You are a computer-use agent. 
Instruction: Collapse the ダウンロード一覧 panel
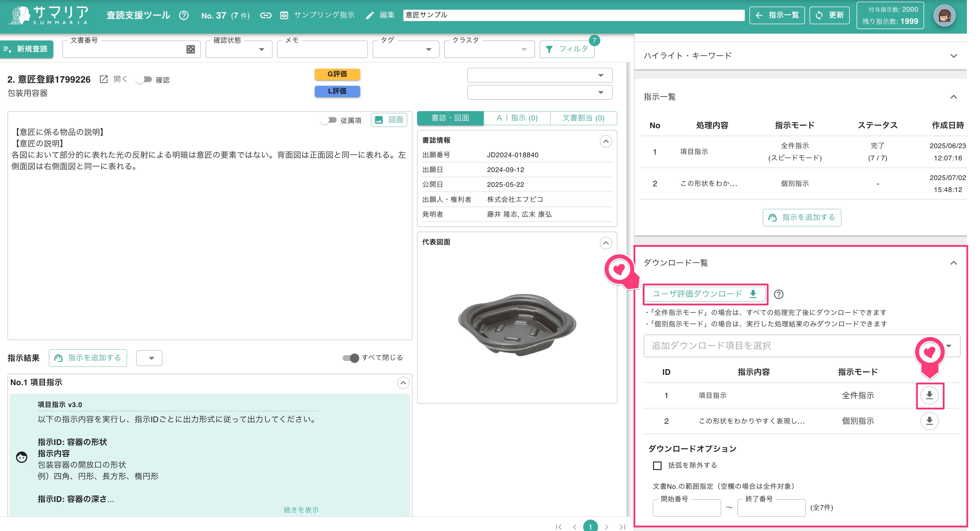(x=953, y=263)
